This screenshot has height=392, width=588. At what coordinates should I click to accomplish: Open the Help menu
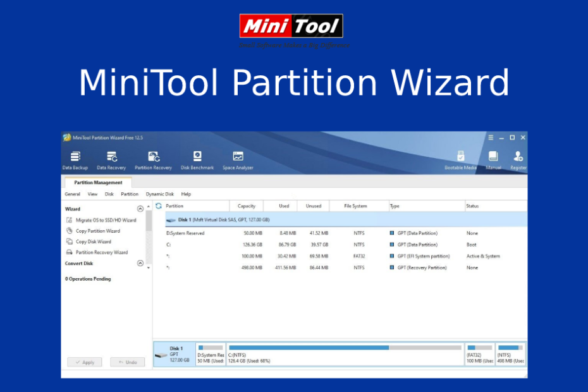tap(186, 194)
